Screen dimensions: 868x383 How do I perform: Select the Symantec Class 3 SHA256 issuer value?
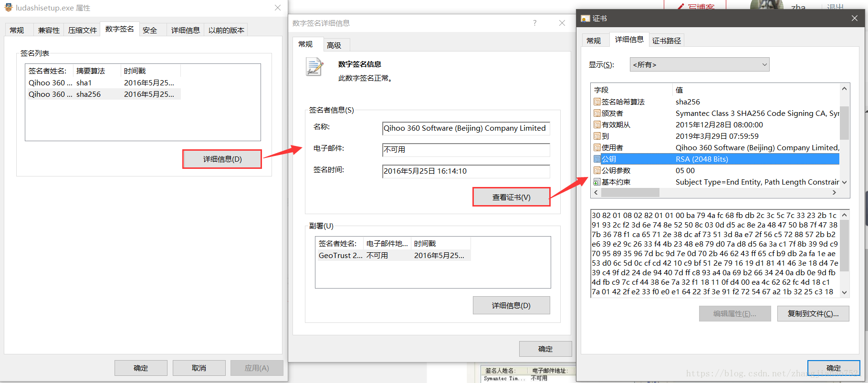[x=757, y=113]
